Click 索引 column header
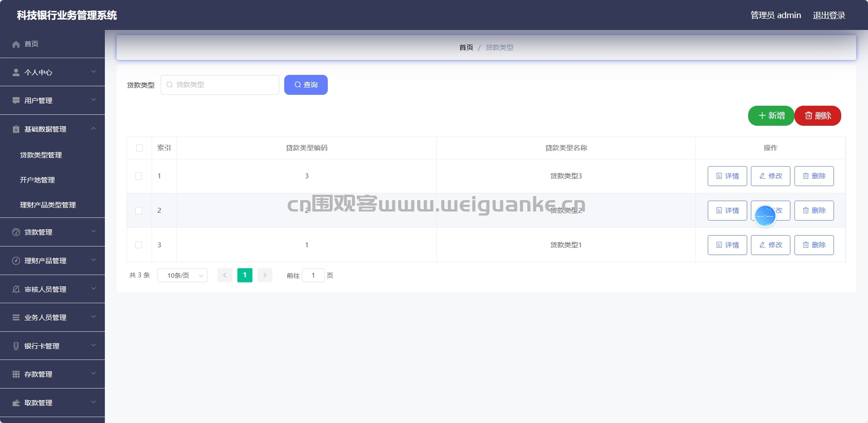 tap(164, 148)
